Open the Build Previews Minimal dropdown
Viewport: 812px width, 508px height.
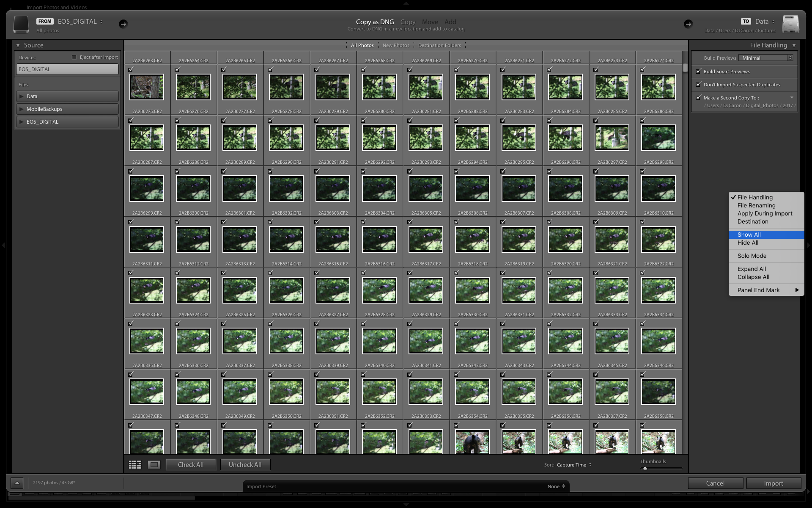tap(766, 58)
